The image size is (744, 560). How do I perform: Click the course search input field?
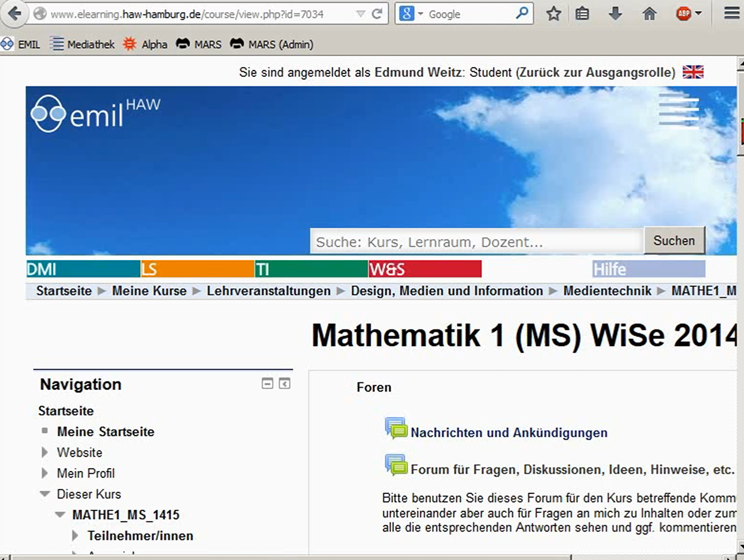pos(477,241)
